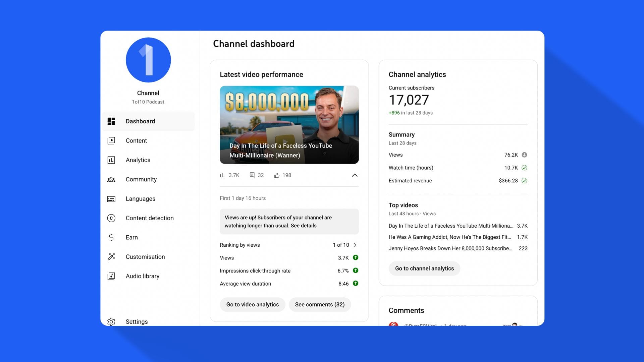Image resolution: width=644 pixels, height=362 pixels.
Task: Open the Settings gear icon
Action: [111, 322]
